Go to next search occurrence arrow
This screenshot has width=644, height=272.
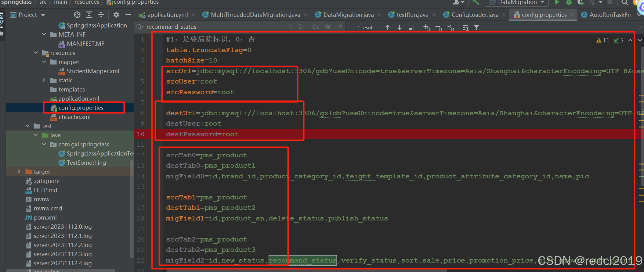point(400,27)
